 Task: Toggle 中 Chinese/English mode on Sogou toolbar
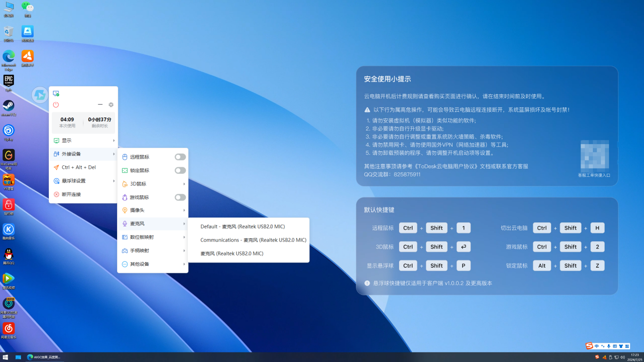[x=596, y=346]
